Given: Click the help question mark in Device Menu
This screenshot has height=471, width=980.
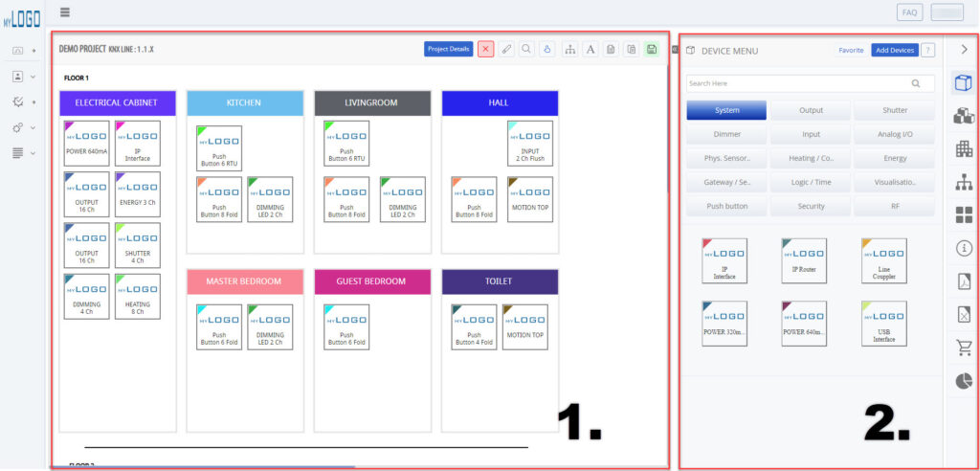Looking at the screenshot, I should 928,50.
